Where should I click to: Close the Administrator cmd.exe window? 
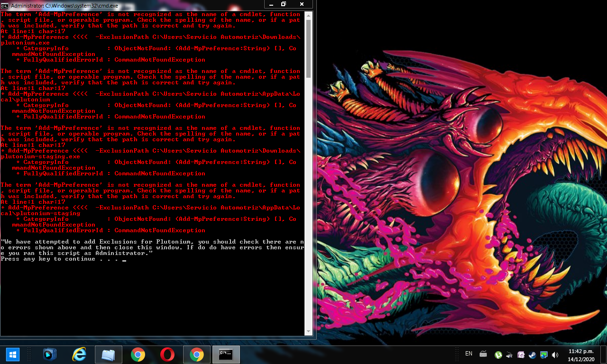(x=302, y=4)
